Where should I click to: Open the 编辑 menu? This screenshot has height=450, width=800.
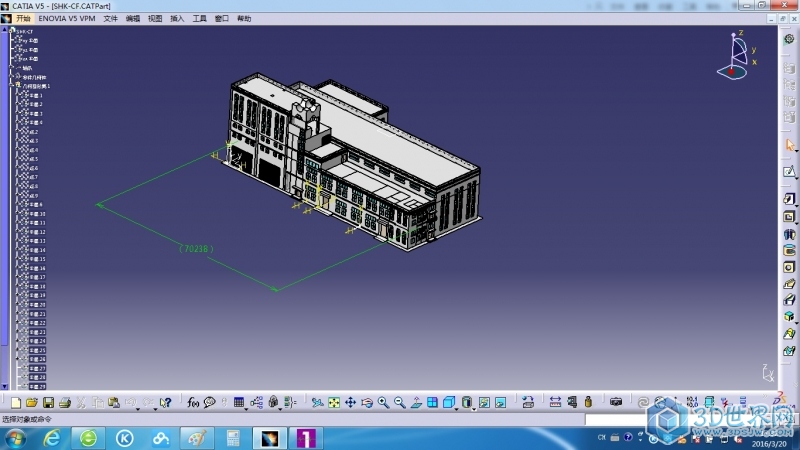click(133, 18)
